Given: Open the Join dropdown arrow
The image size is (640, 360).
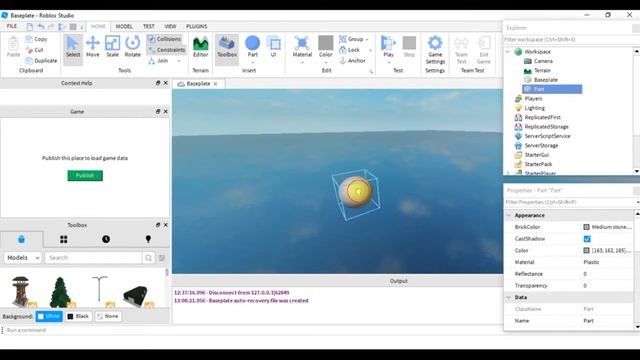Looking at the screenshot, I should click(179, 61).
